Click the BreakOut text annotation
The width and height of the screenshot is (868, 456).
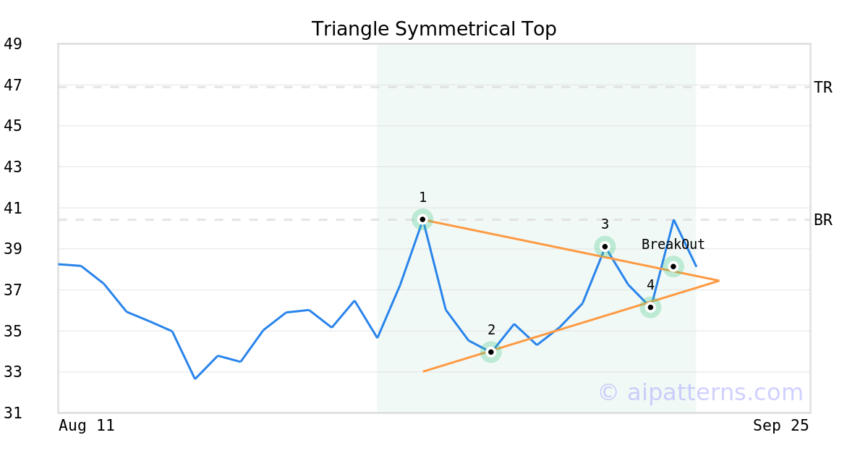pyautogui.click(x=673, y=245)
